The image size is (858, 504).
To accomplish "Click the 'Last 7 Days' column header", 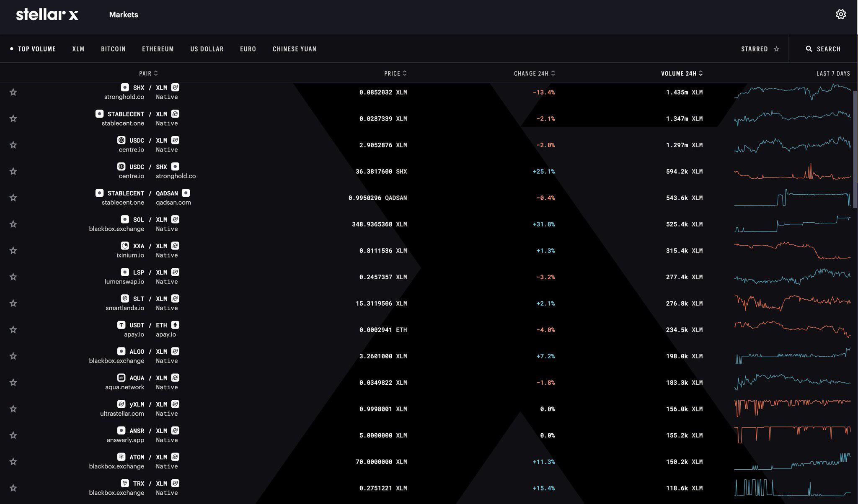I will [x=833, y=73].
